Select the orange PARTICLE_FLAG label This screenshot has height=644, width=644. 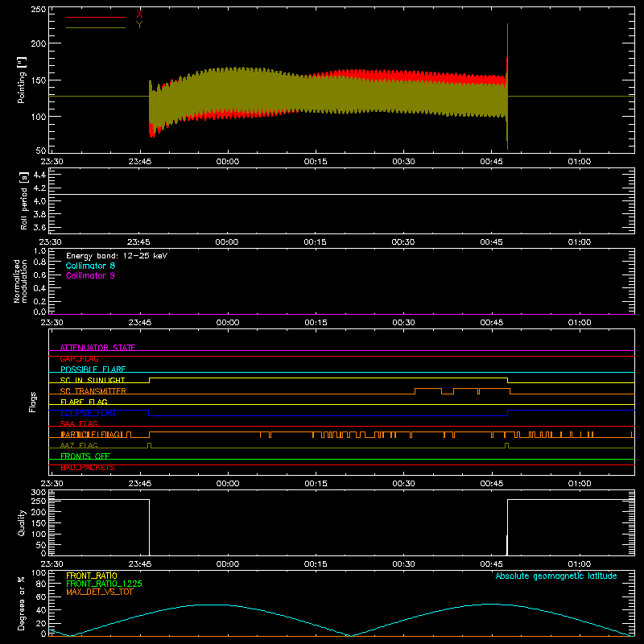point(91,434)
